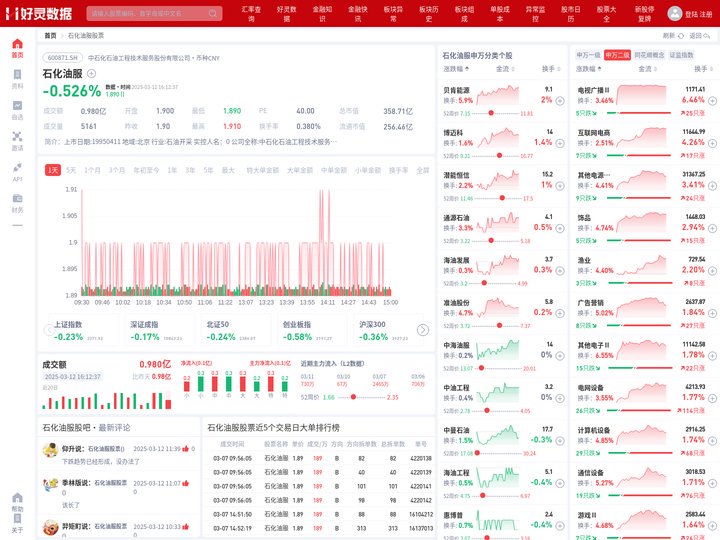Add 石化油服 to watchlist plus icon

91,73
